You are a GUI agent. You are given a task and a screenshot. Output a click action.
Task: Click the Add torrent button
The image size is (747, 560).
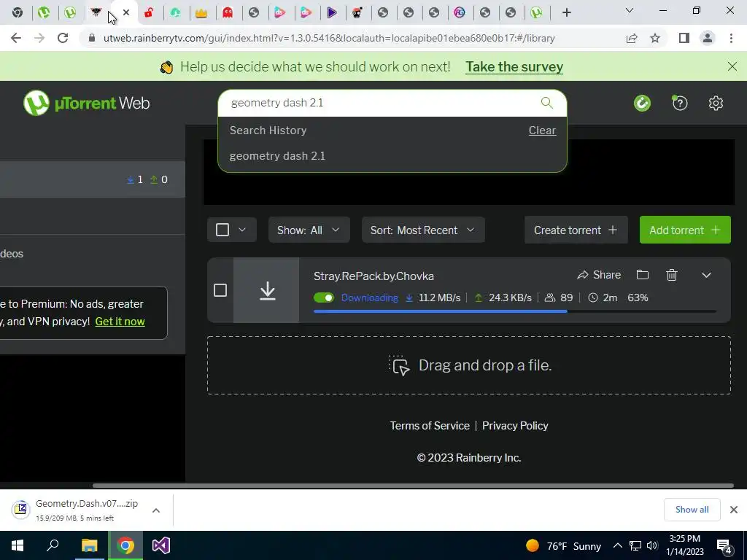tap(685, 230)
